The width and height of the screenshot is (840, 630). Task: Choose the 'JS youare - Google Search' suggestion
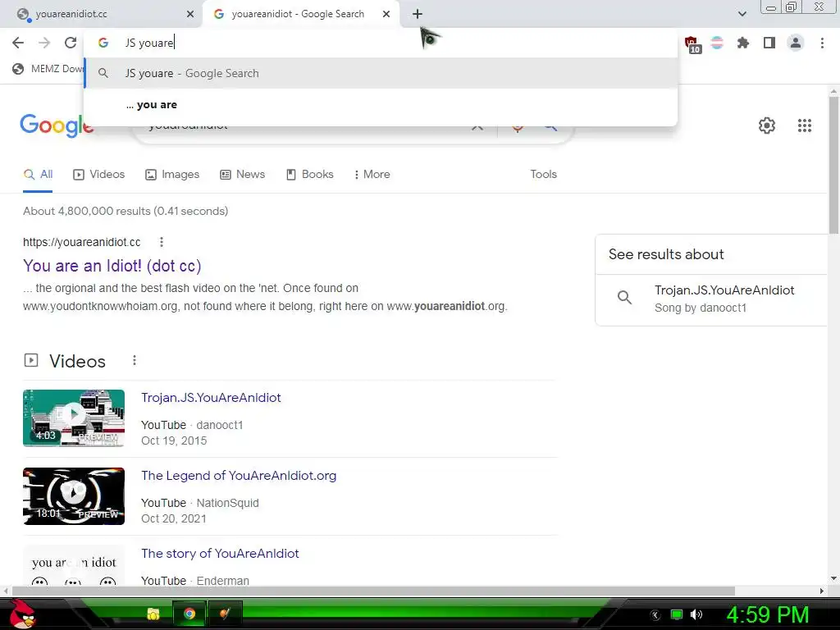tap(381, 73)
